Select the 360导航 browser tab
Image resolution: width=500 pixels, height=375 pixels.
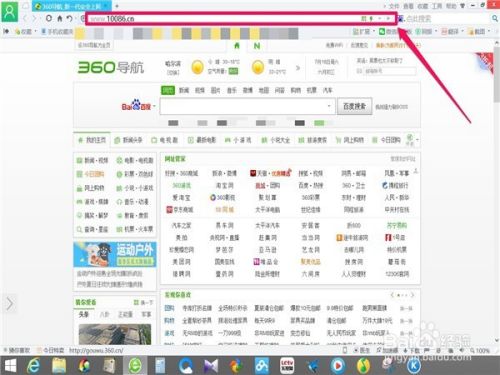tap(71, 6)
